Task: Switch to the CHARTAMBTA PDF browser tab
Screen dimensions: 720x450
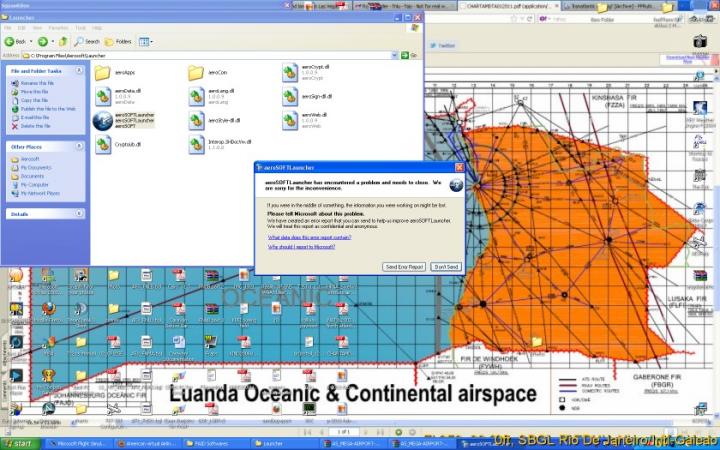Action: [x=509, y=6]
